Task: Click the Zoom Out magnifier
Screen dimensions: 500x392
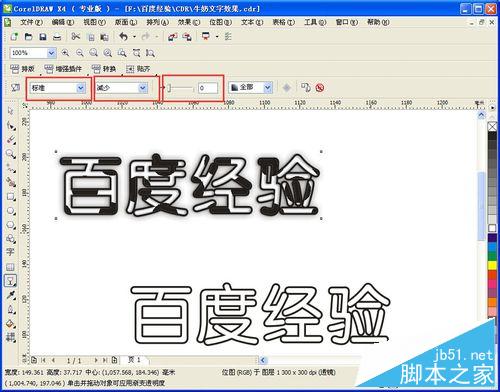Action: [x=80, y=53]
